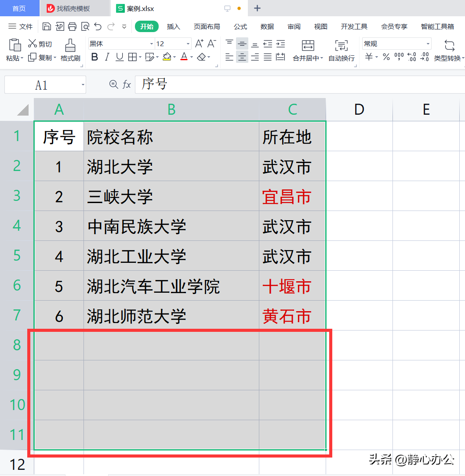This screenshot has width=465, height=476.
Task: Switch to 数据 tab
Action: click(267, 27)
